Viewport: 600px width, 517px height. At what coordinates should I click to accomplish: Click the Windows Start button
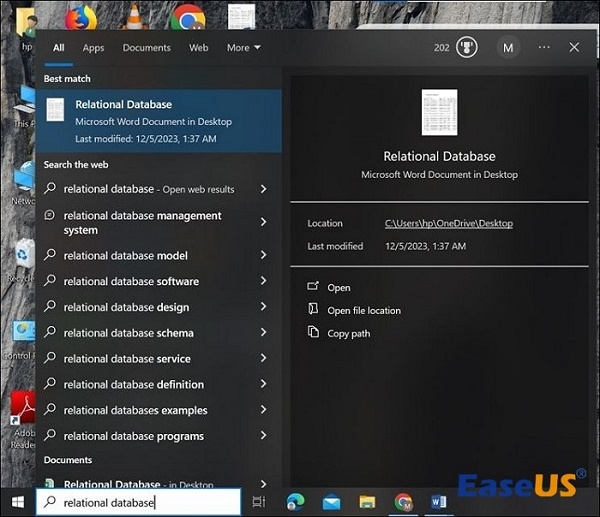coord(17,502)
